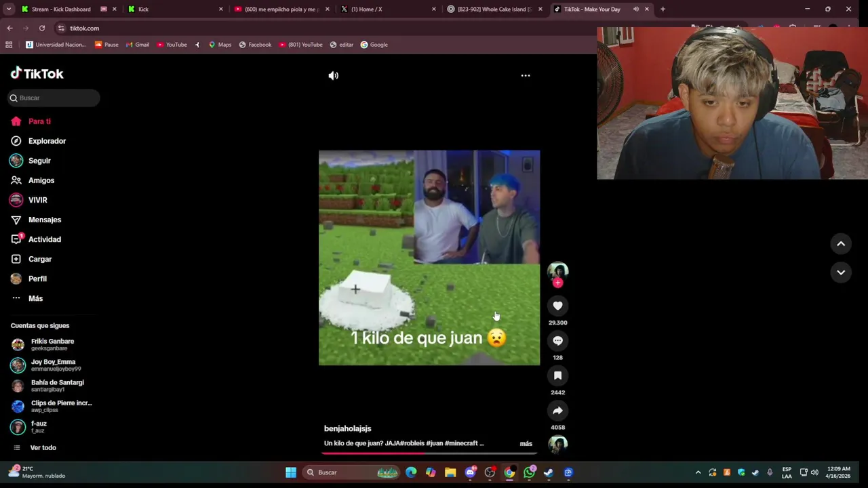
Task: Switch to the Home / X tab
Action: [x=389, y=9]
